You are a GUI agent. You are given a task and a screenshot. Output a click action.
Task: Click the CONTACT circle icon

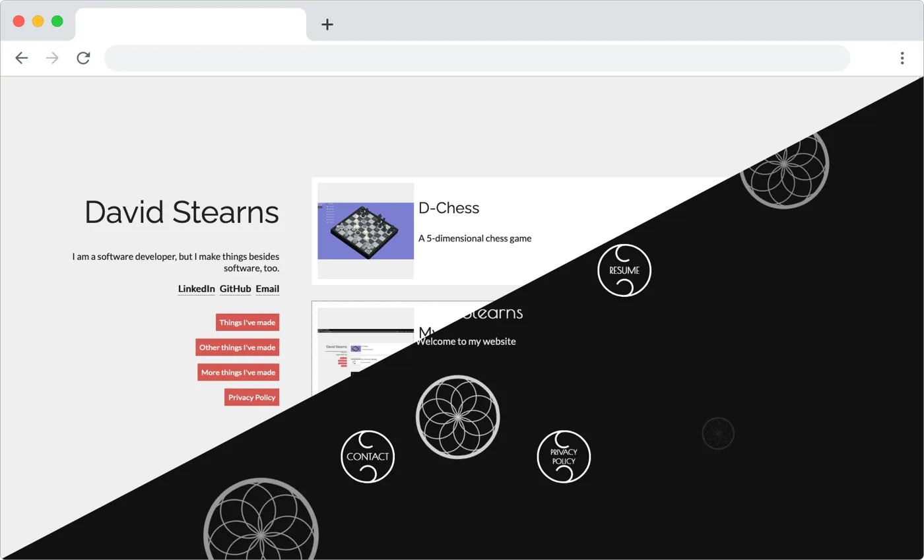[x=368, y=456]
